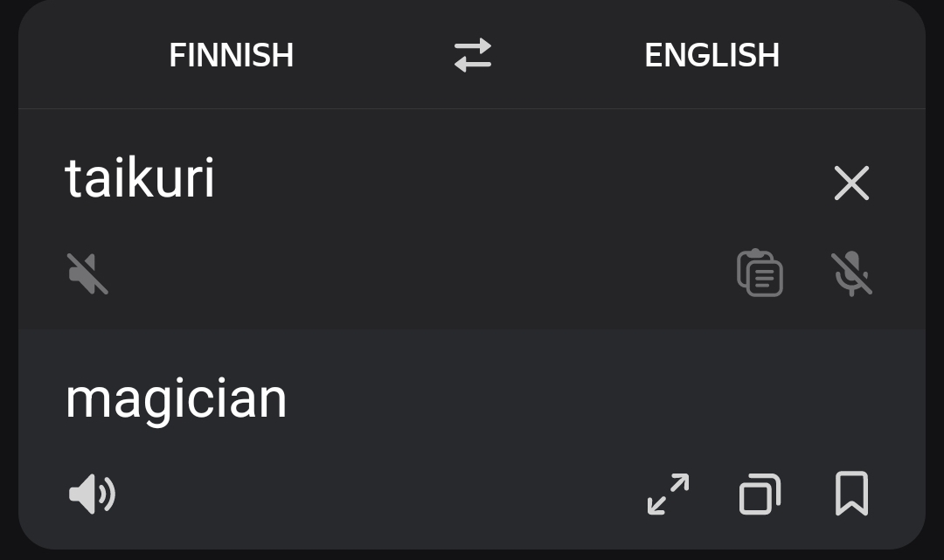944x560 pixels.
Task: Edit the source word taikuri
Action: tap(140, 179)
